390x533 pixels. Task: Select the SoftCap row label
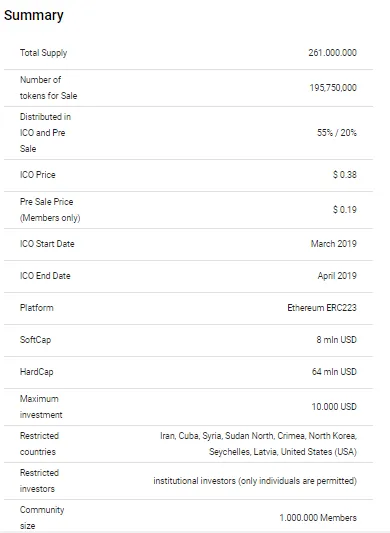35,340
